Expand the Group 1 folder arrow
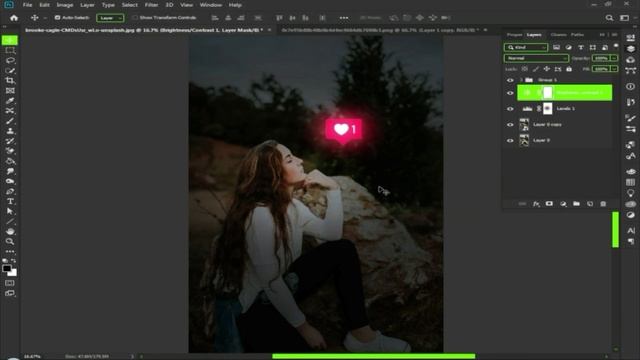Image resolution: width=640 pixels, height=360 pixels. point(521,80)
